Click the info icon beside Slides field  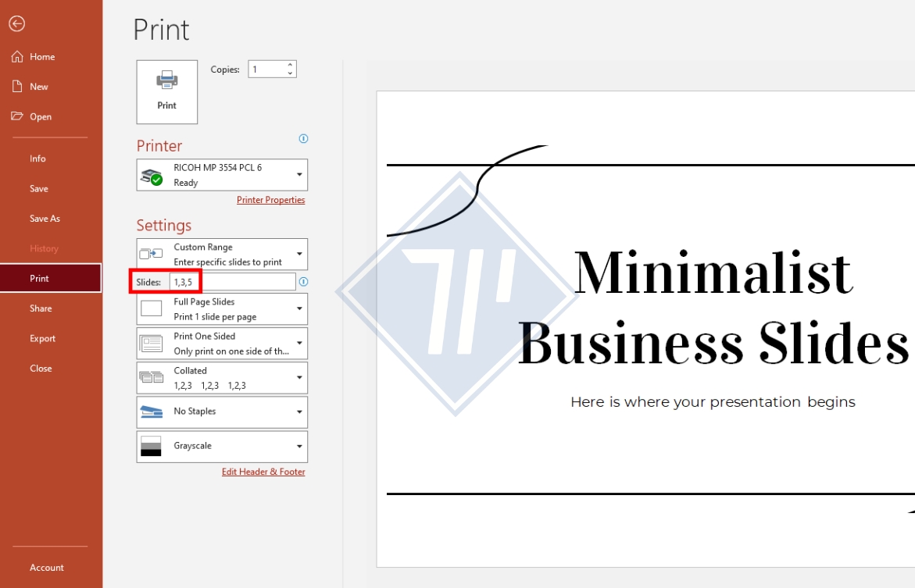[303, 282]
